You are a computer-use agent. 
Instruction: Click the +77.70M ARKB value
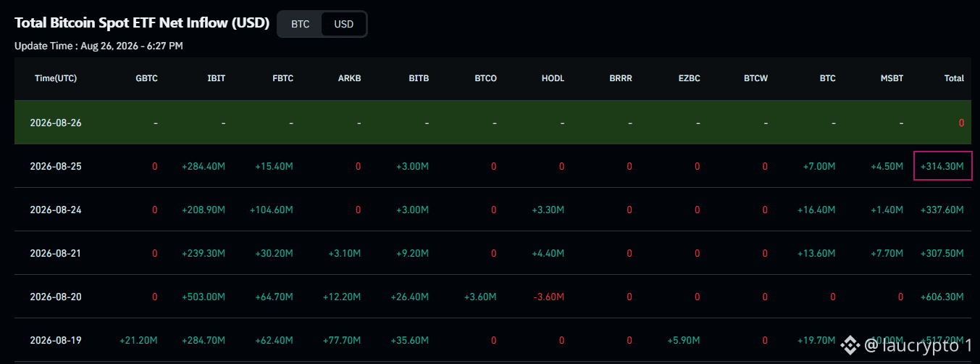[342, 341]
